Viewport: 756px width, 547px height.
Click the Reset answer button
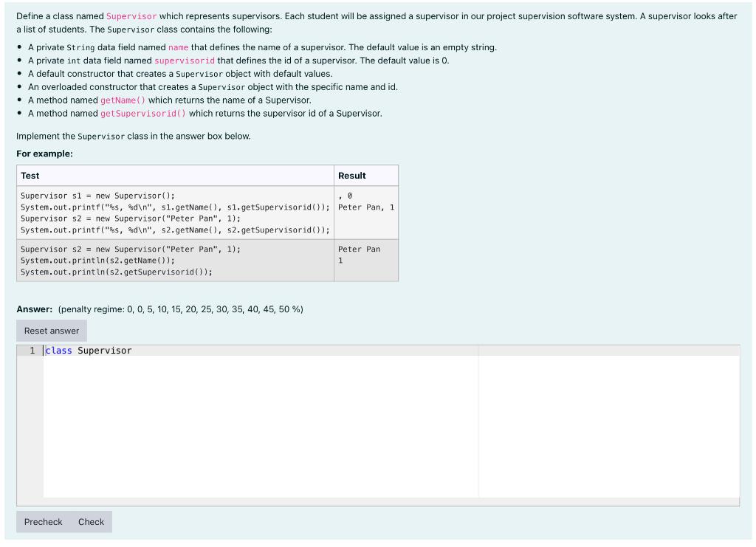coord(51,330)
